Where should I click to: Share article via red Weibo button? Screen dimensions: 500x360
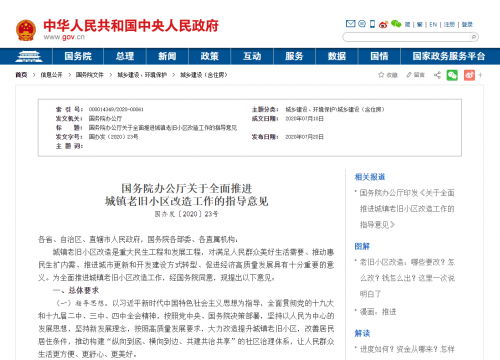pyautogui.click(x=469, y=75)
